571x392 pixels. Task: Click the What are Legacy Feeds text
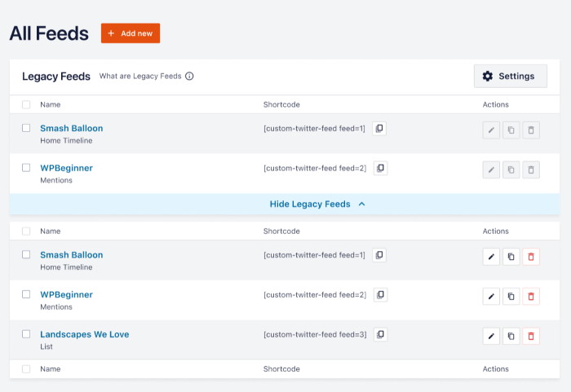click(x=139, y=77)
